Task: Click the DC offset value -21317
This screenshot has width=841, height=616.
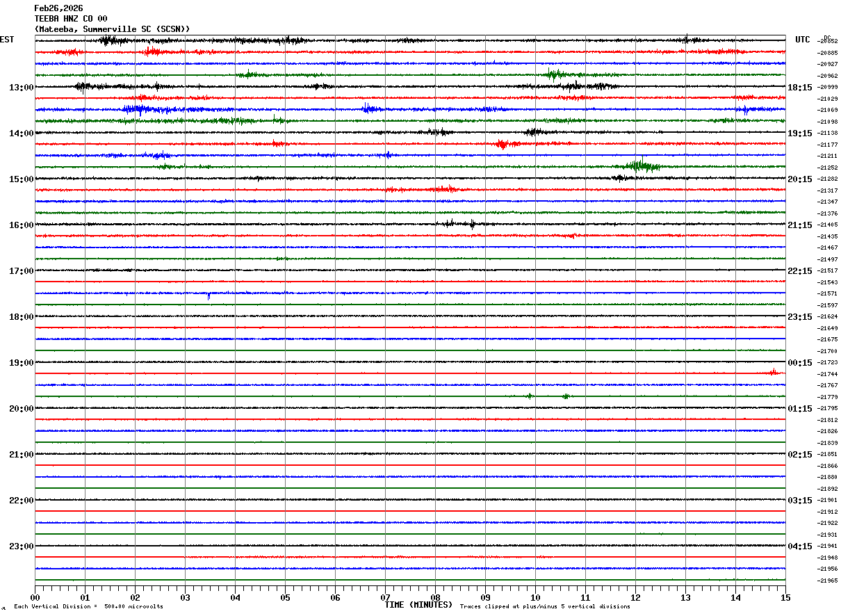Action: point(828,191)
